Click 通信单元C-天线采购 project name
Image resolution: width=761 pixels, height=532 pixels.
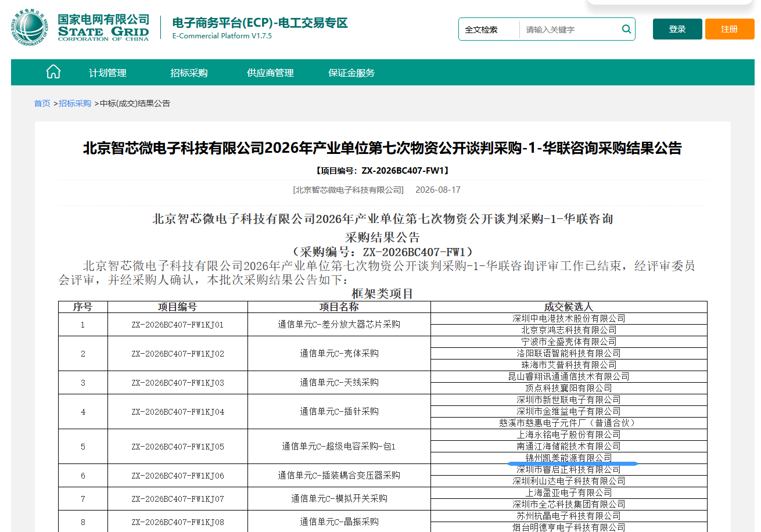(339, 382)
